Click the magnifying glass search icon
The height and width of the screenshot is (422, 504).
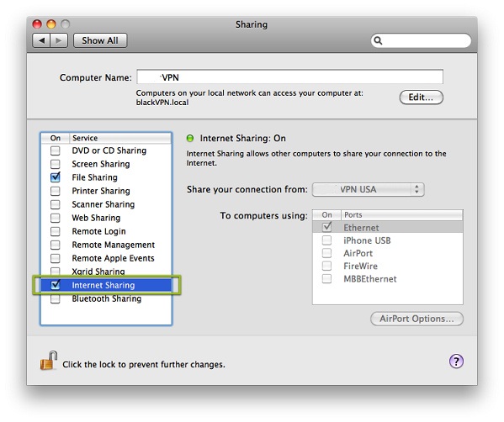tap(379, 40)
